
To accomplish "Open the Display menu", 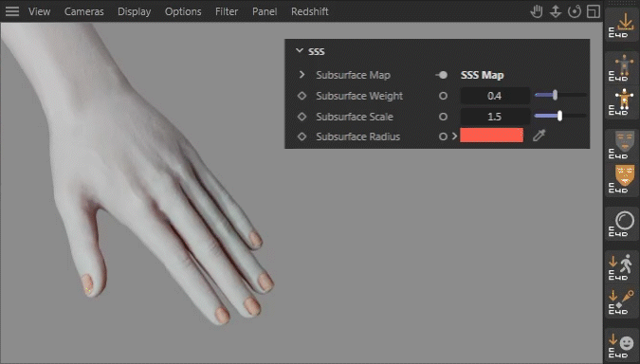I will [x=135, y=11].
